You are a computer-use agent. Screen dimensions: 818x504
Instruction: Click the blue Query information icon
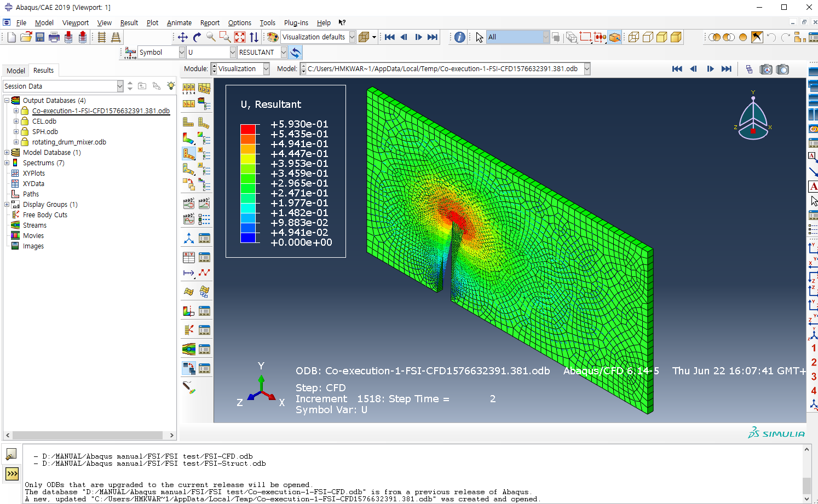point(460,37)
